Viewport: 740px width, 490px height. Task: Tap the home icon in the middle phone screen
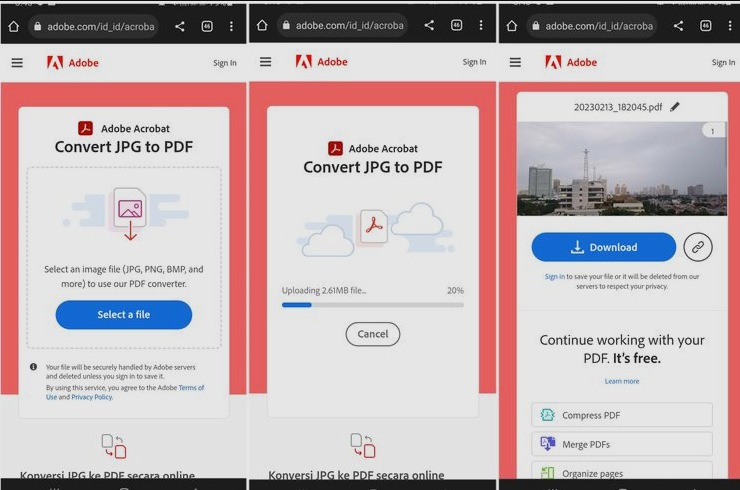pos(262,25)
